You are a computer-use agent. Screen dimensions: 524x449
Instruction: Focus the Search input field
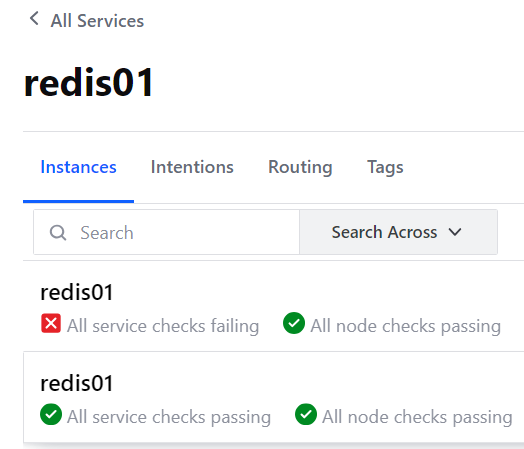[x=166, y=232]
